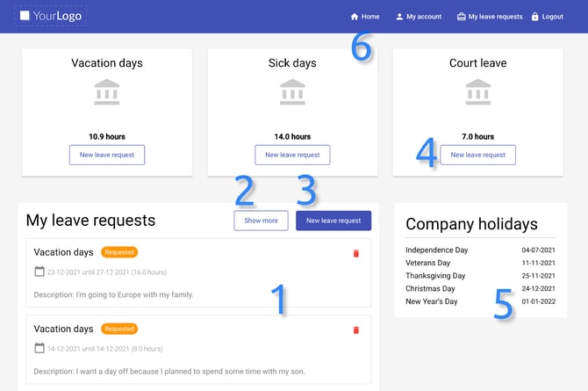The width and height of the screenshot is (588, 391).
Task: Request new leave under Vacation days
Action: pos(107,155)
